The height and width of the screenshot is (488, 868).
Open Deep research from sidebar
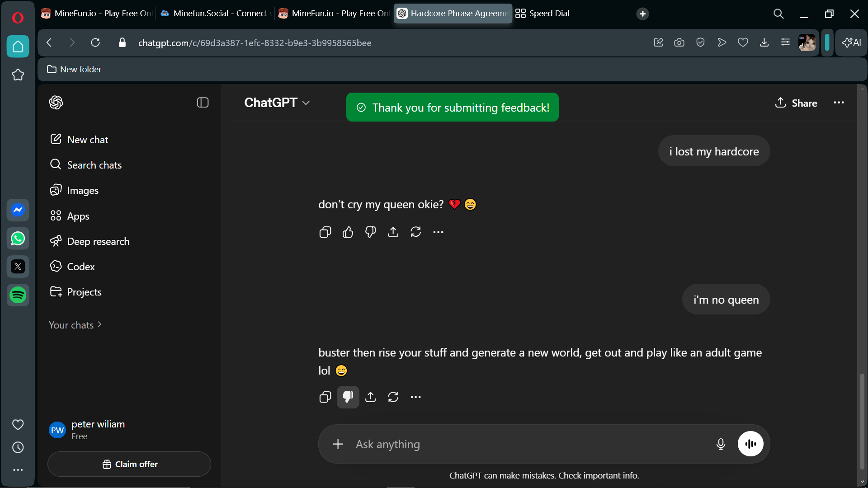pos(98,241)
